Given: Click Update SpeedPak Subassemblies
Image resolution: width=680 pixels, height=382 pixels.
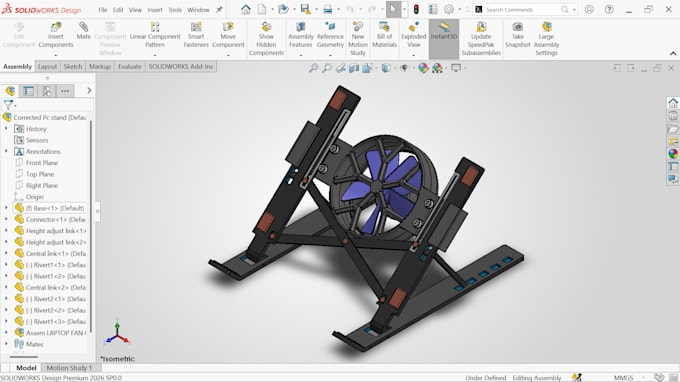Looking at the screenshot, I should point(481,39).
